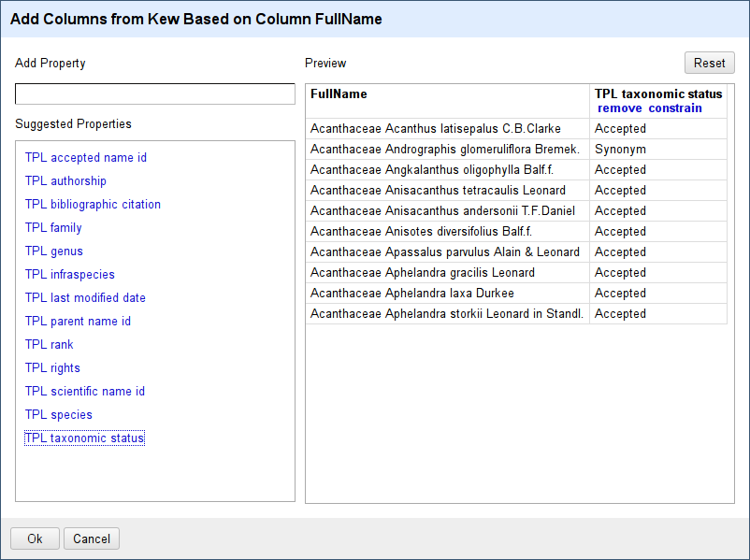This screenshot has width=750, height=560.
Task: Select TPL accepted name id property
Action: pos(86,157)
